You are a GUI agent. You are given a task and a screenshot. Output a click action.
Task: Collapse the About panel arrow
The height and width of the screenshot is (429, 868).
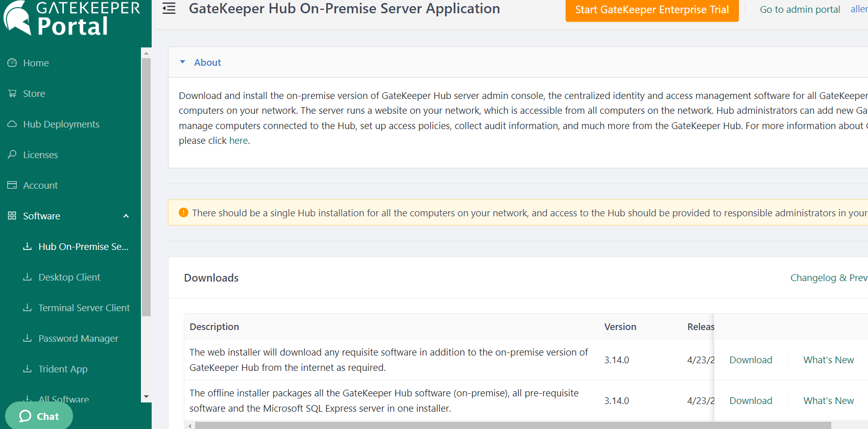(182, 62)
